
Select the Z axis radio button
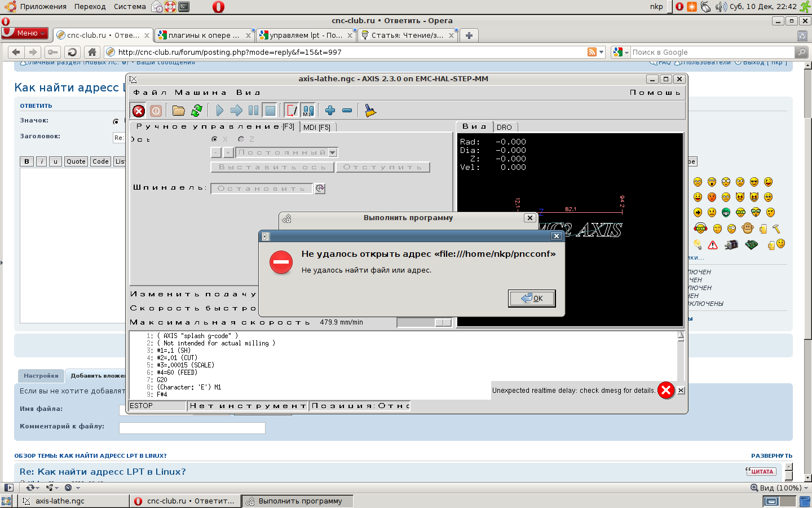pos(241,139)
